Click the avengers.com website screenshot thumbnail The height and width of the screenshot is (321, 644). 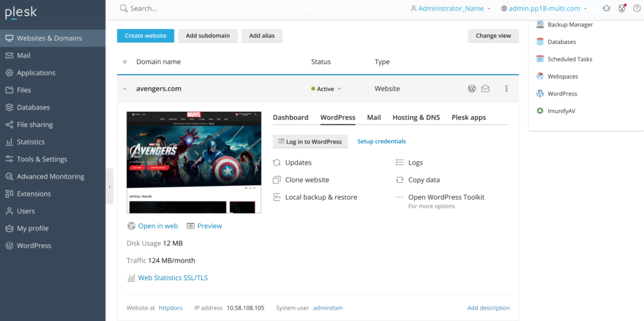point(194,163)
